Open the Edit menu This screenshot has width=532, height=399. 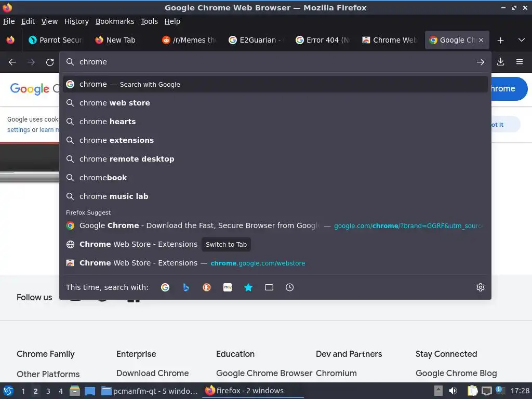28,21
